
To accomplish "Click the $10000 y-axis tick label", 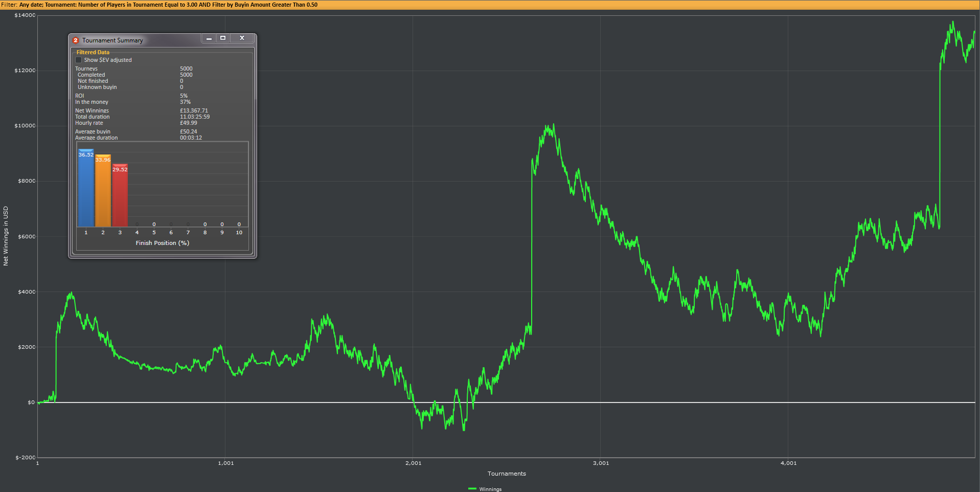I will click(25, 126).
